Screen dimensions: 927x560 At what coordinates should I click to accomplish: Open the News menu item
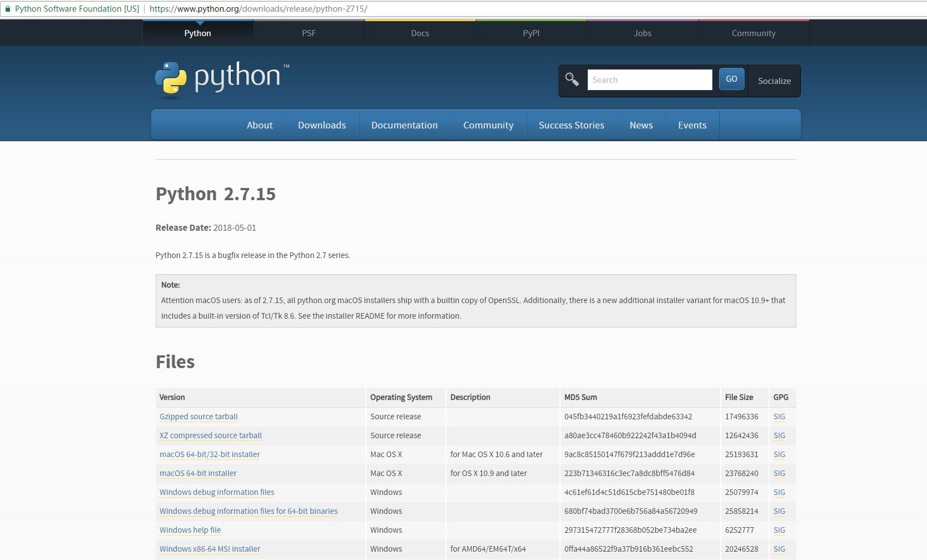(641, 125)
